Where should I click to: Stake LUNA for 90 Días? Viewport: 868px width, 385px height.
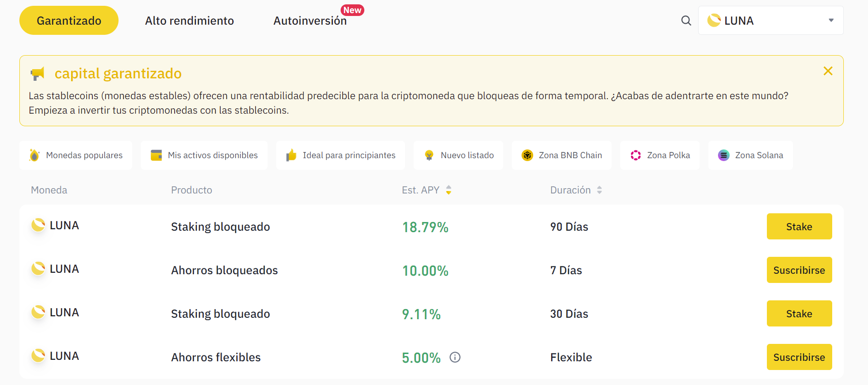(799, 226)
